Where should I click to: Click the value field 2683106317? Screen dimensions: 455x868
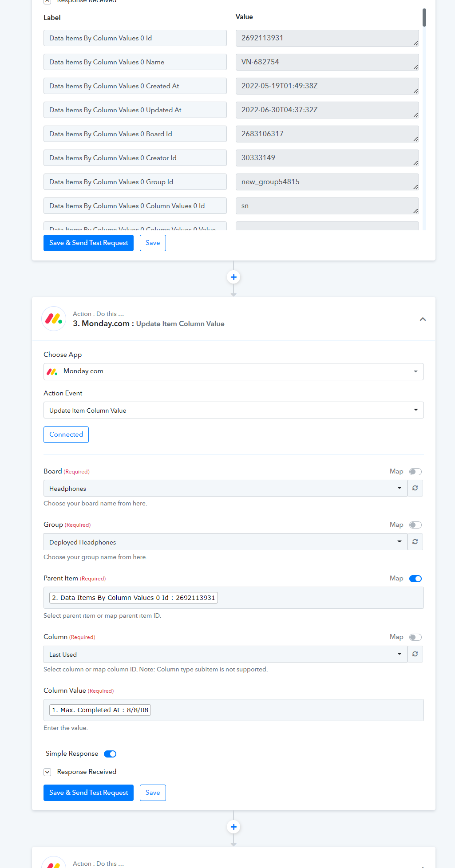point(327,134)
